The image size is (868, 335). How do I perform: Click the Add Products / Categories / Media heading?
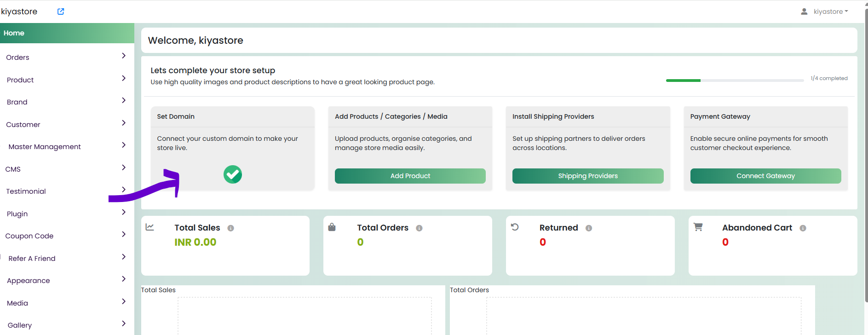pyautogui.click(x=391, y=116)
